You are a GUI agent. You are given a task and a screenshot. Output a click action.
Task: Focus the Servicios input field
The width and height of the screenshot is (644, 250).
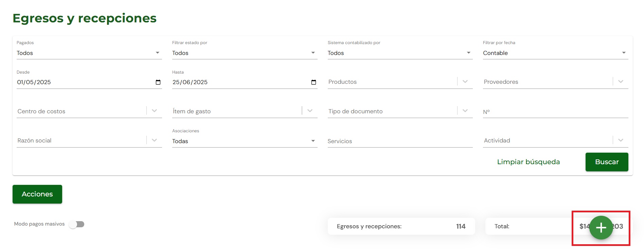[400, 141]
